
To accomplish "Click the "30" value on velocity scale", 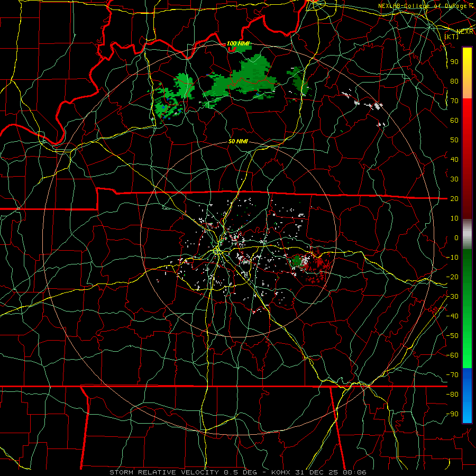I will (x=454, y=179).
